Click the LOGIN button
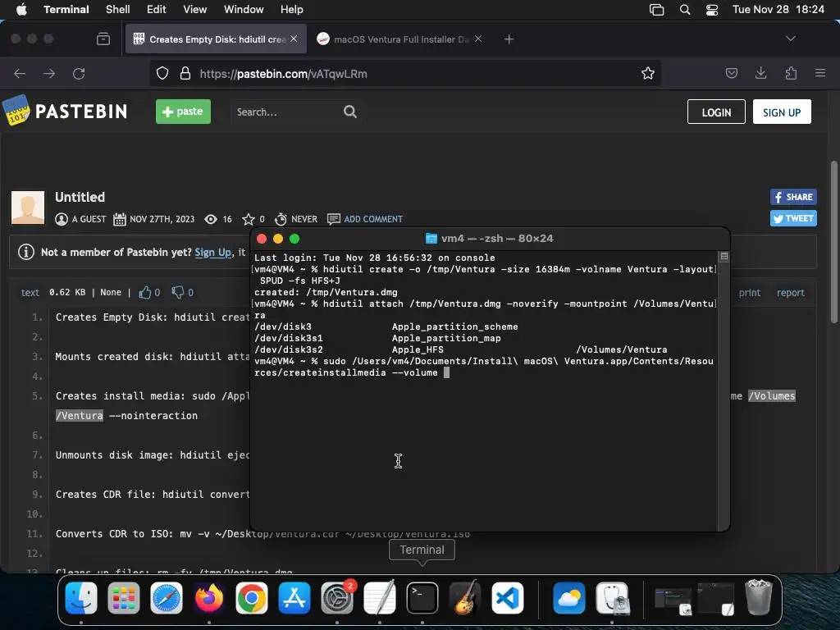 coord(716,112)
